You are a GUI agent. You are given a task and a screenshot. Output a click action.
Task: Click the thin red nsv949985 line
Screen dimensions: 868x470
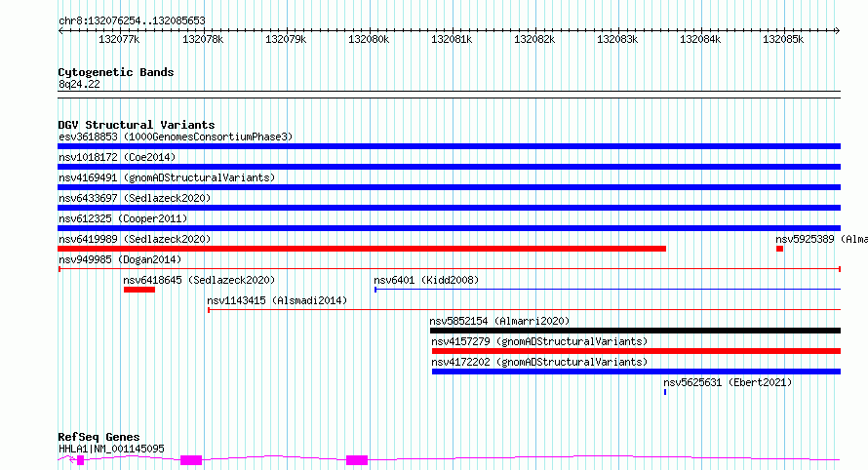(449, 269)
